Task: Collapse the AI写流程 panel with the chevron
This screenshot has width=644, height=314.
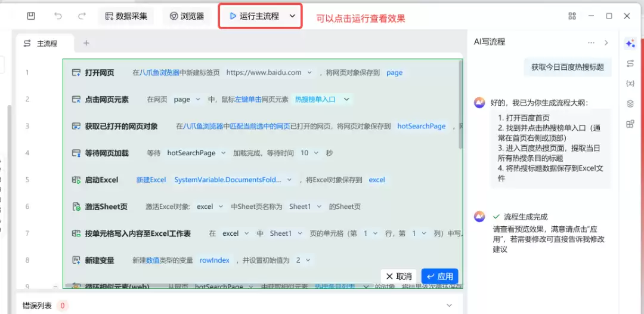Action: (606, 42)
